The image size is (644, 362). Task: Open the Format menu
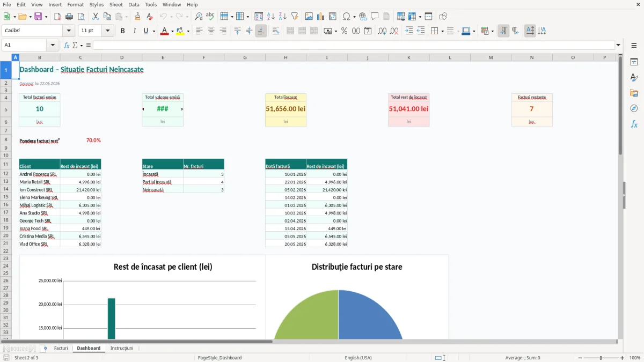coord(75,4)
